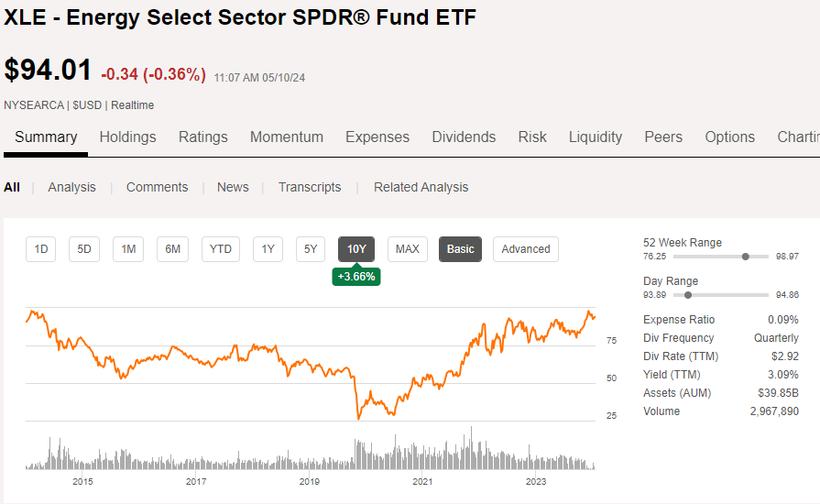Open Transcripts filter link
Image resolution: width=820 pixels, height=504 pixels.
310,187
